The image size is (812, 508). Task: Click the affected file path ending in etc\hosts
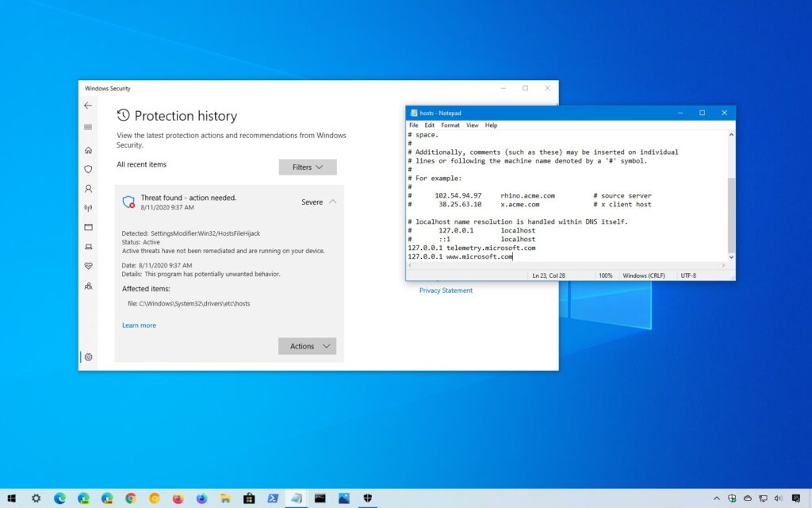[189, 304]
